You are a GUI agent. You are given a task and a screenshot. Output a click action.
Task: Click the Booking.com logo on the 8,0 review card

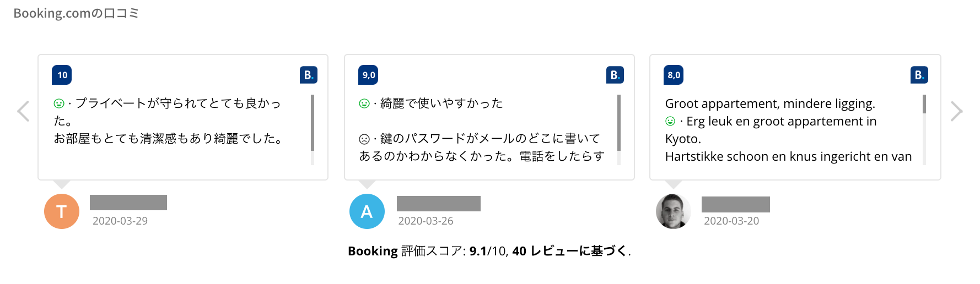point(919,75)
